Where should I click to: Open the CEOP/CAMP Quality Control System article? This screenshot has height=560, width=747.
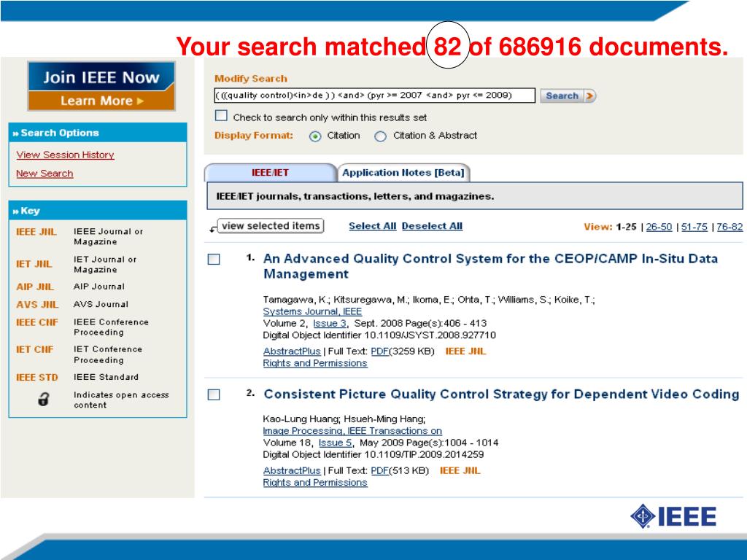tap(490, 266)
